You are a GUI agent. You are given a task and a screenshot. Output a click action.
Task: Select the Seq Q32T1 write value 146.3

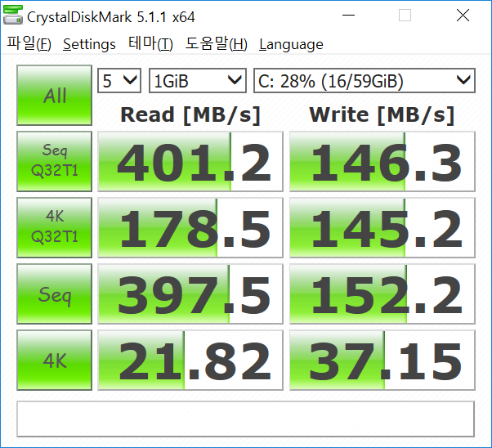click(382, 161)
